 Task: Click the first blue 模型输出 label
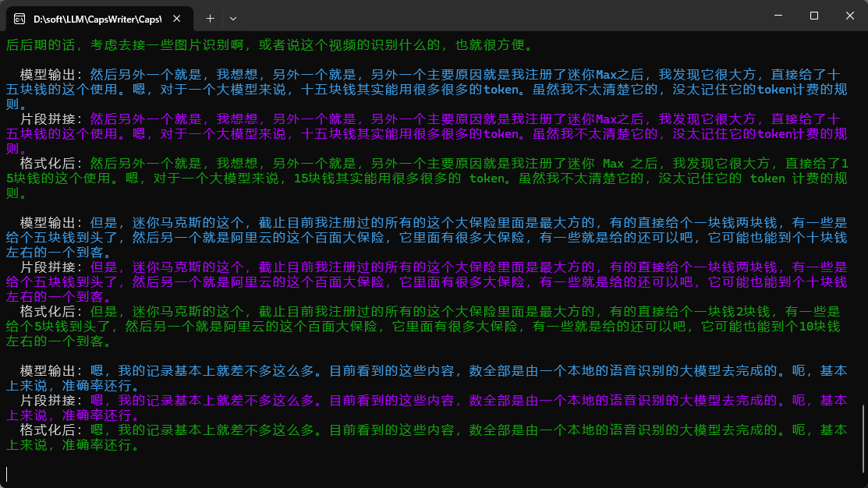click(51, 75)
